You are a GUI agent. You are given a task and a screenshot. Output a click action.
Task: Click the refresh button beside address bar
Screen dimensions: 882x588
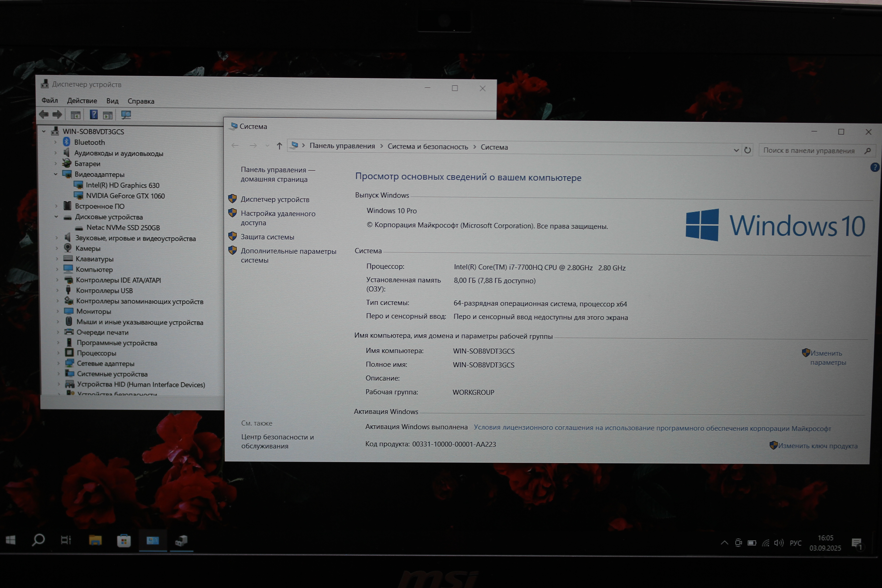click(x=747, y=150)
